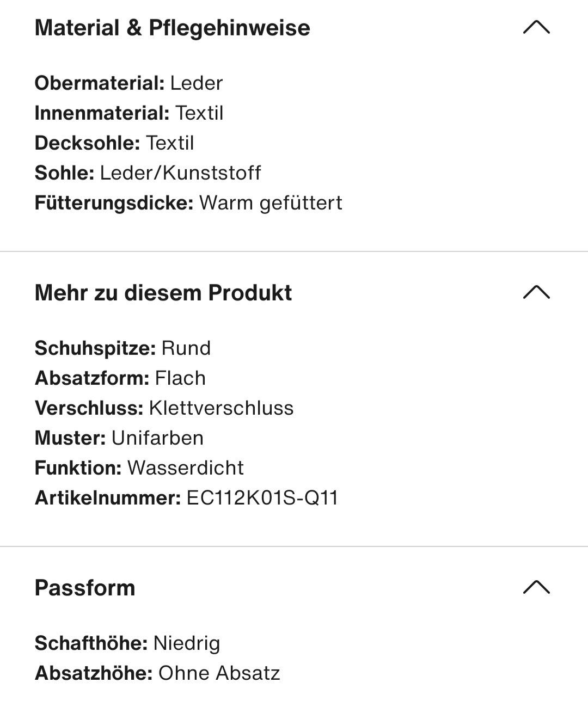The height and width of the screenshot is (701, 588).
Task: Collapse the Passform section chevron
Action: [536, 587]
